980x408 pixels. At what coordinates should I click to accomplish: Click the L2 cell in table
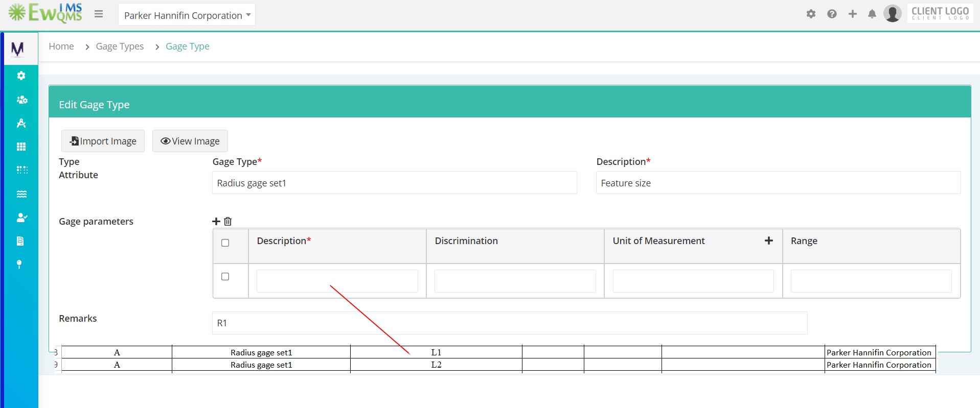[436, 365]
